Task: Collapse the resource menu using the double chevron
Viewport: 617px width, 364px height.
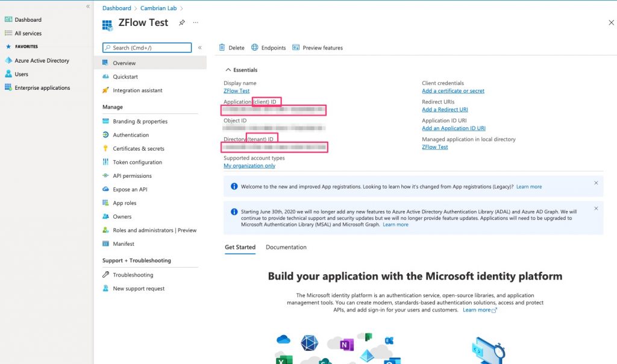Action: tap(200, 48)
